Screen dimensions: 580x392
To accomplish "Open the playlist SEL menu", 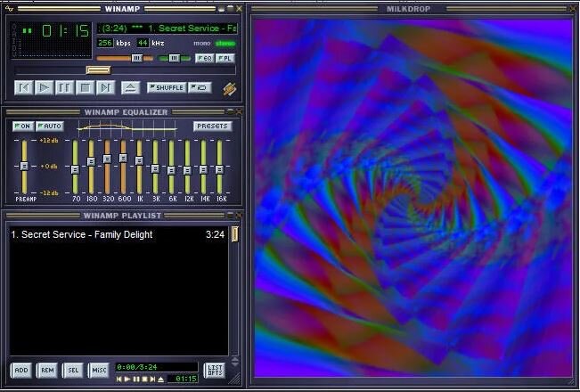I will (x=73, y=371).
